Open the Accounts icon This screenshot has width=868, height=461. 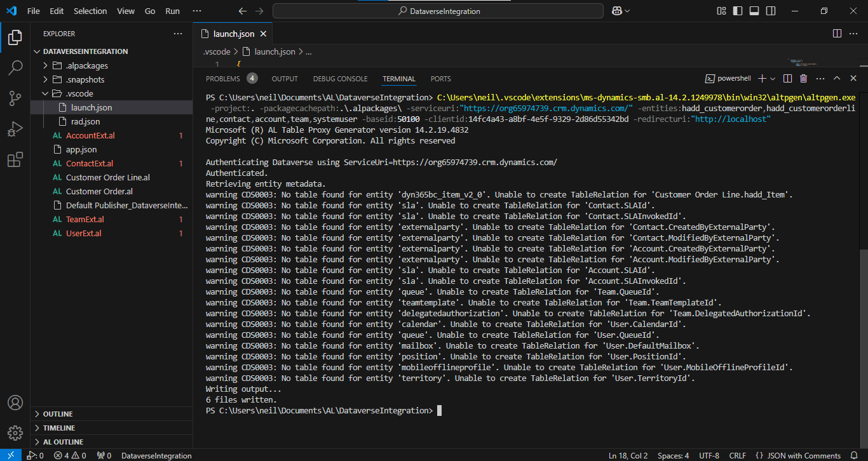click(x=15, y=403)
